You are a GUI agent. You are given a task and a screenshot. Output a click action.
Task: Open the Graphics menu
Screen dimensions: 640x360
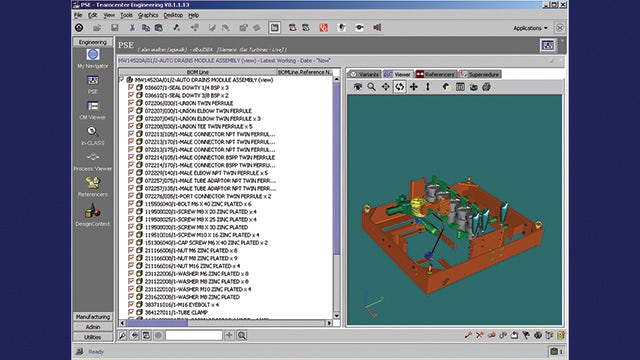coord(148,15)
